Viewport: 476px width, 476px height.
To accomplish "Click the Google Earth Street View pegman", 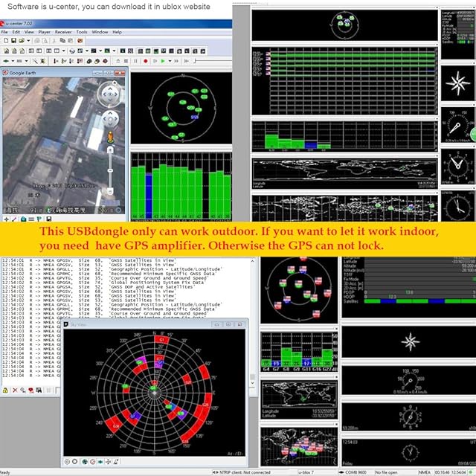I will point(111,137).
